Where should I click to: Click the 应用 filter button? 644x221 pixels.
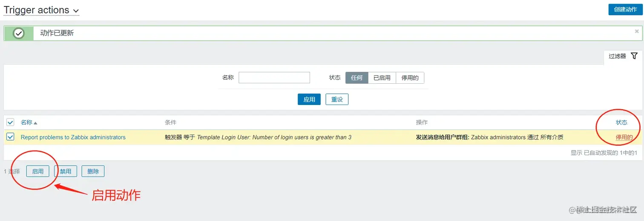pyautogui.click(x=309, y=99)
